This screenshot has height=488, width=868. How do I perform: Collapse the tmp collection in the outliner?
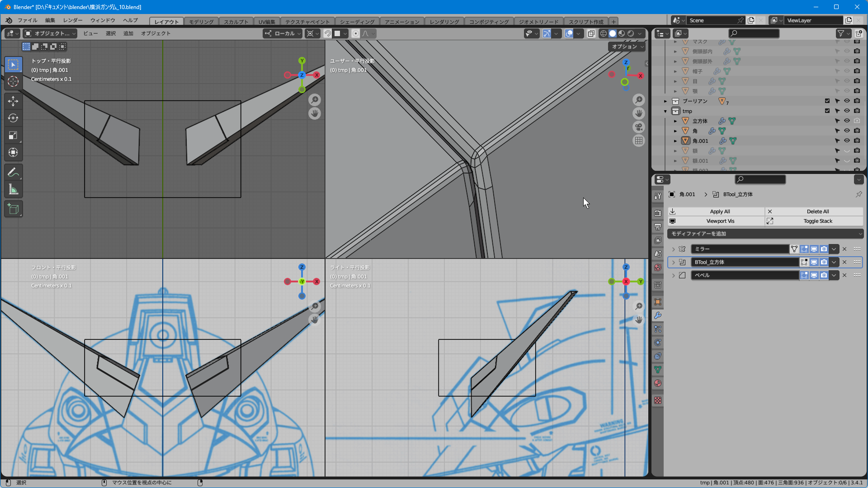point(665,111)
